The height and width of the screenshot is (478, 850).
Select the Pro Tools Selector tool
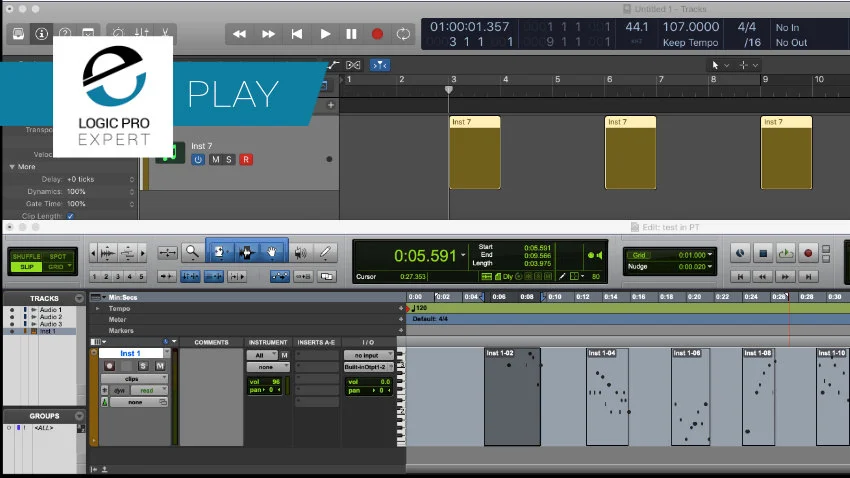coord(246,252)
